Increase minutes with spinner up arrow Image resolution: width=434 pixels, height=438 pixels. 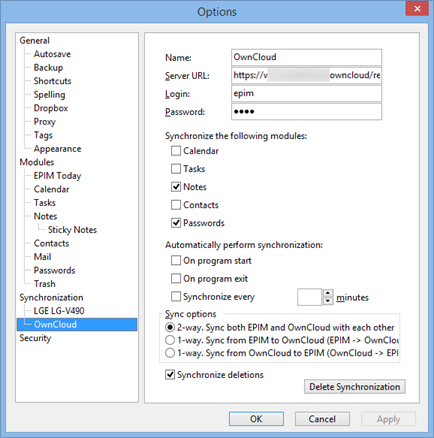point(328,293)
